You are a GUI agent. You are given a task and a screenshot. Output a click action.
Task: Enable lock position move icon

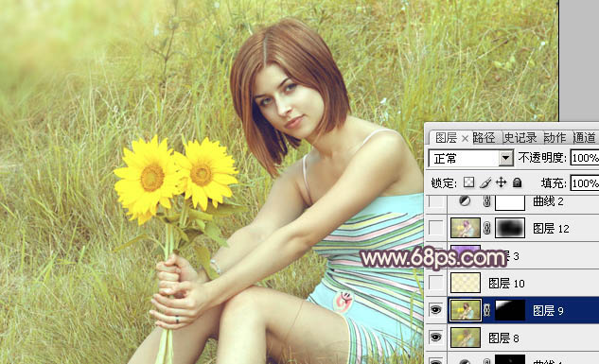click(x=501, y=182)
